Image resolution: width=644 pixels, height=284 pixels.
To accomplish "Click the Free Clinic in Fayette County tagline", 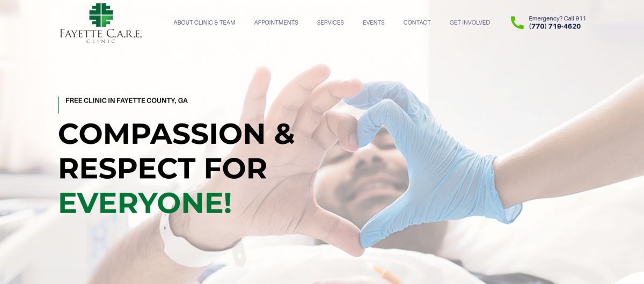I will 127,100.
